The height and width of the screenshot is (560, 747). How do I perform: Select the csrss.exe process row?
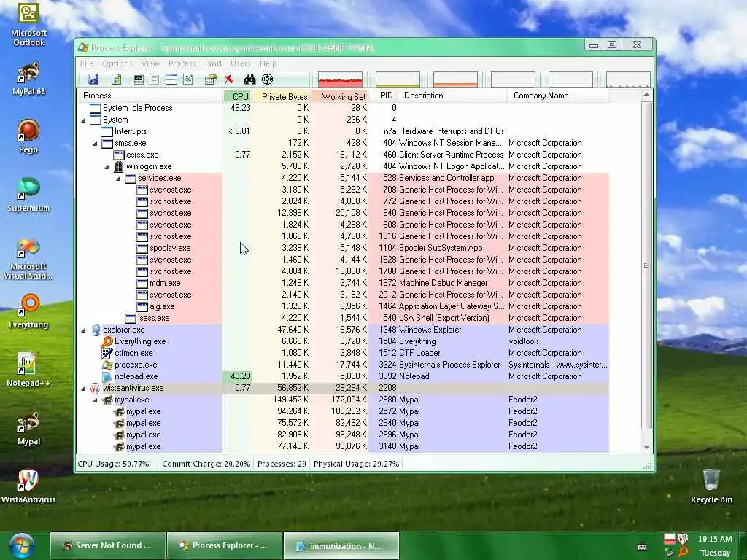coord(343,155)
